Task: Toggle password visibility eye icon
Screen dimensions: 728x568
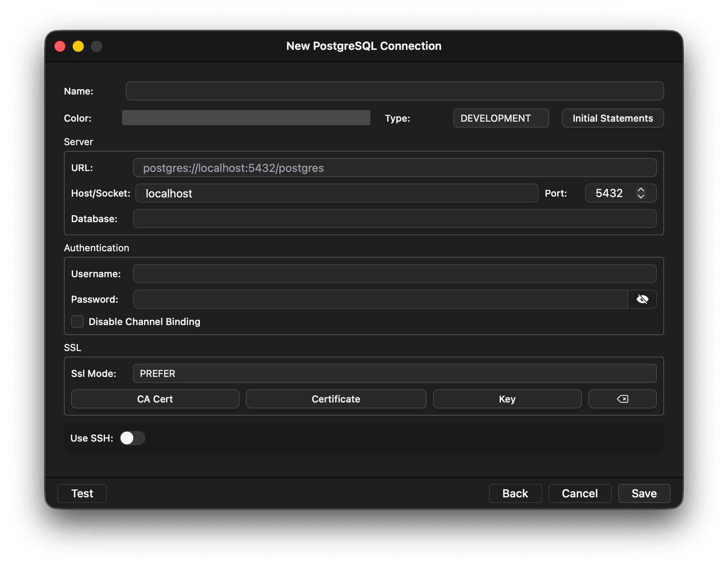Action: pyautogui.click(x=642, y=299)
